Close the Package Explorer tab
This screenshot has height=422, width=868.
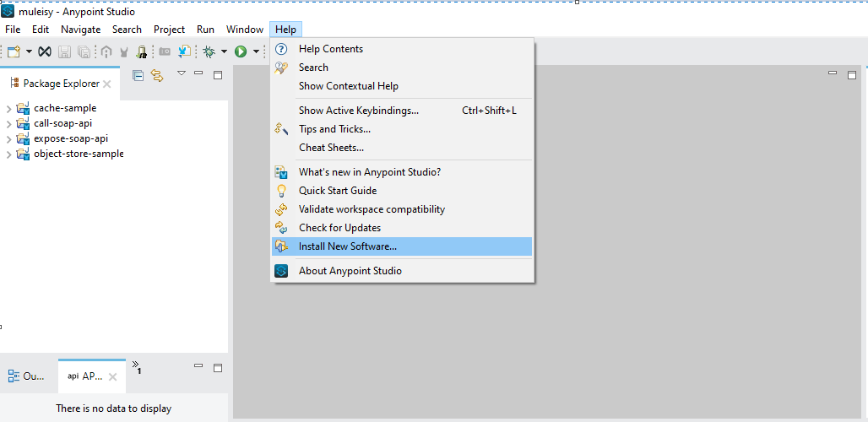coord(107,84)
